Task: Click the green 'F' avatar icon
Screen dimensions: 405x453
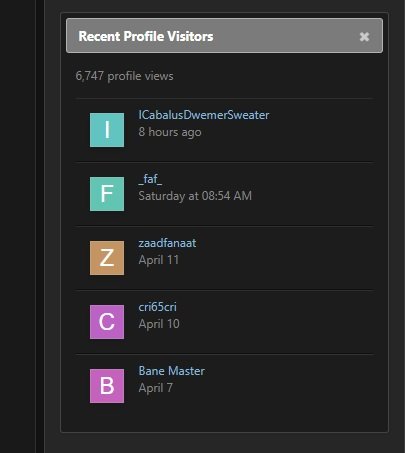Action: point(107,194)
